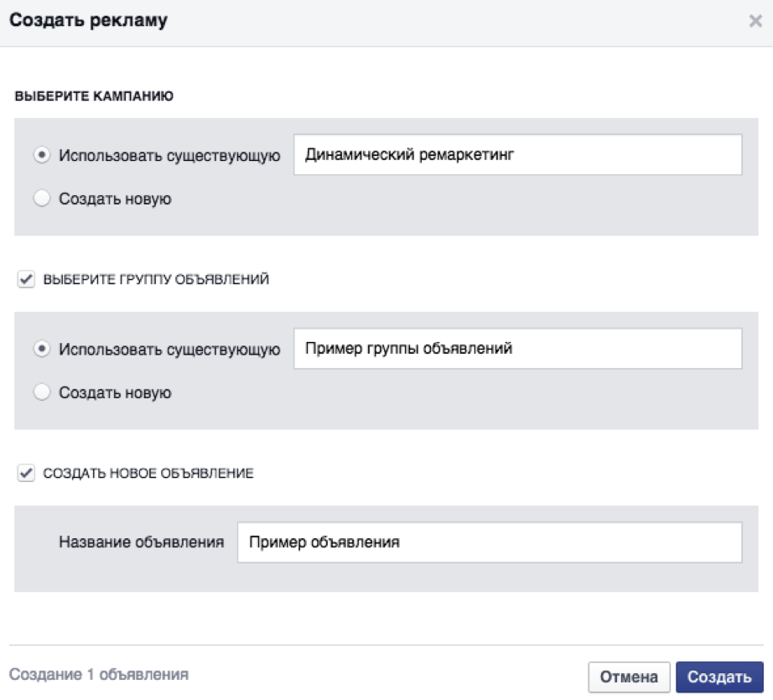
Task: Click the Динамический ремаркетинг campaign field
Action: point(517,154)
